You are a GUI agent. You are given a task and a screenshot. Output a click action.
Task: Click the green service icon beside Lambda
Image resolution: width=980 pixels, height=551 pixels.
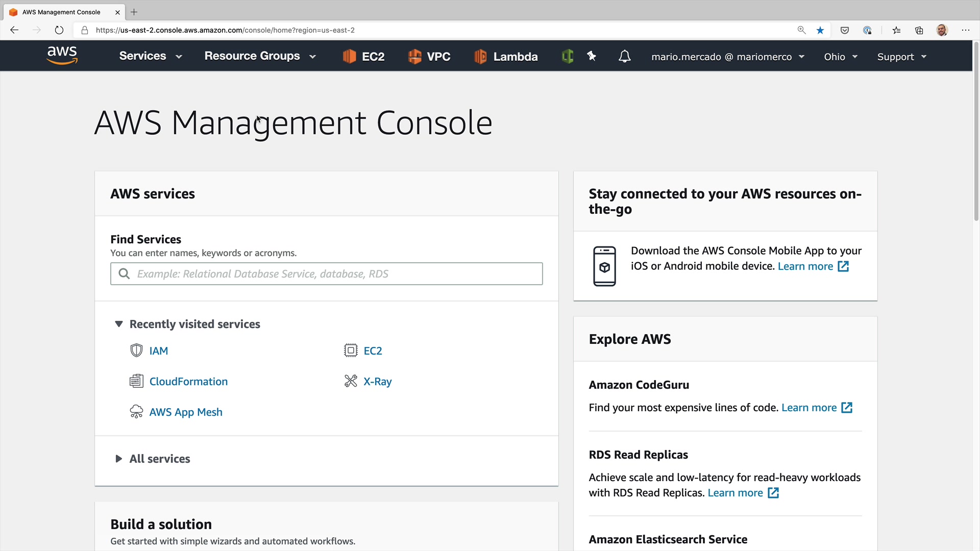[567, 56]
